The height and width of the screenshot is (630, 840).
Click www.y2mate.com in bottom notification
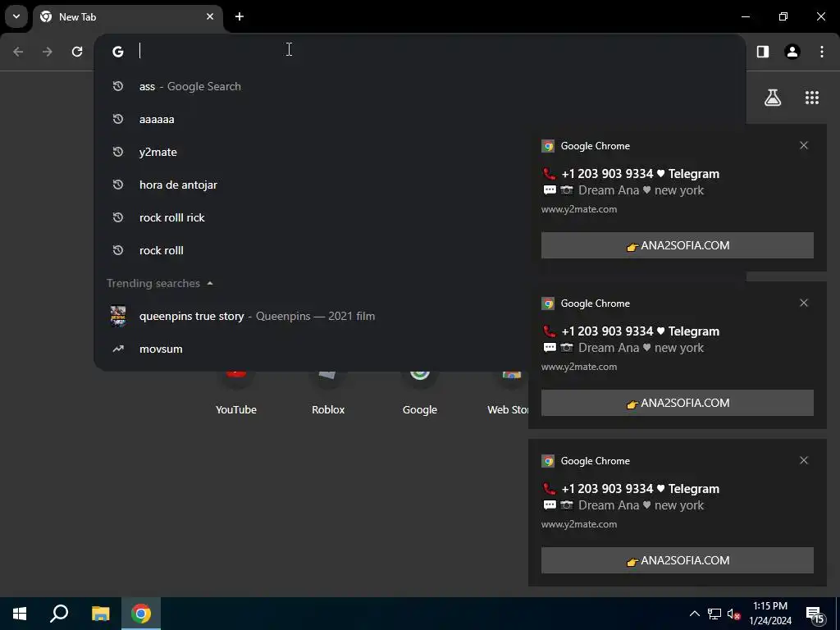click(x=579, y=524)
